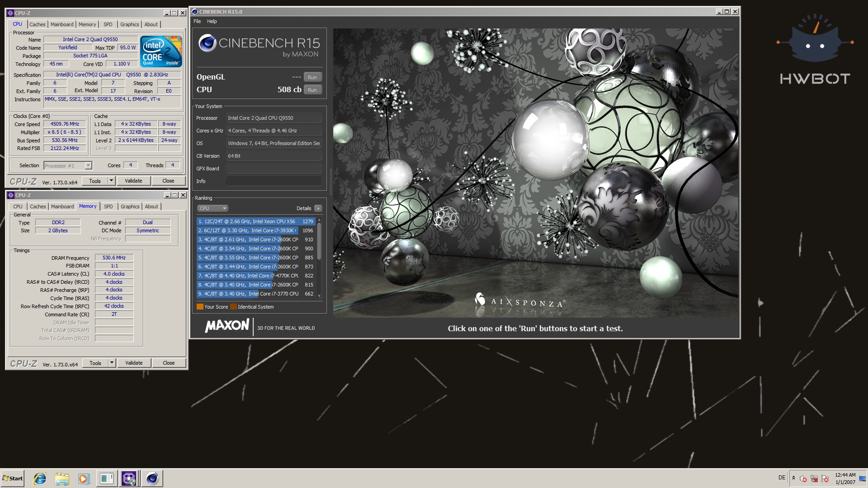Switch to About tab in upper CPU-Z

[151, 24]
